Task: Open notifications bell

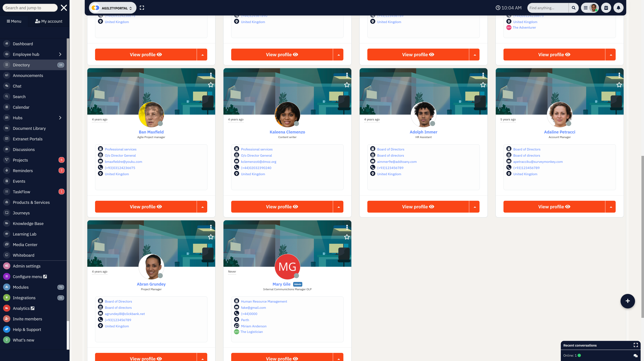Action: (x=618, y=8)
